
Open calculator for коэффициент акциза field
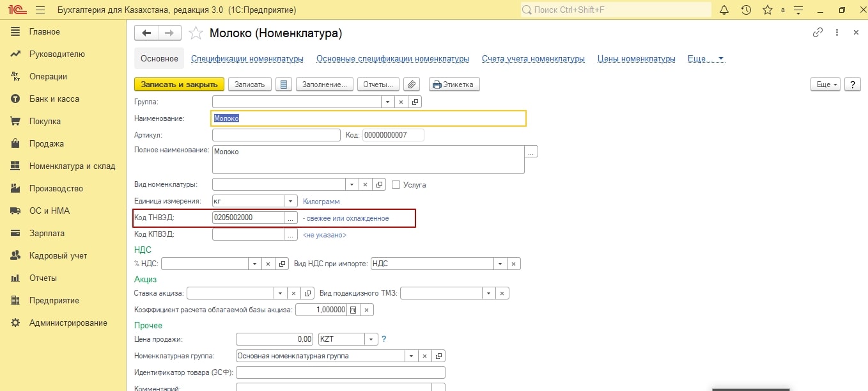point(353,310)
